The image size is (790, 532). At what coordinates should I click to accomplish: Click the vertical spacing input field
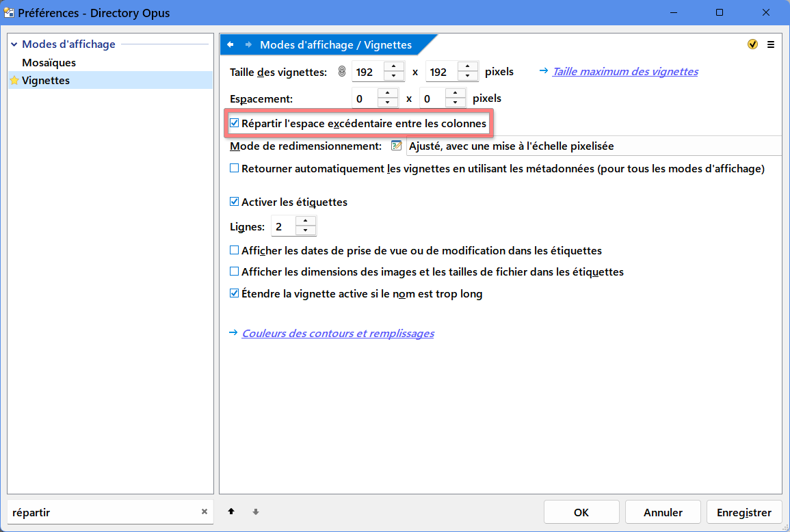(433, 98)
